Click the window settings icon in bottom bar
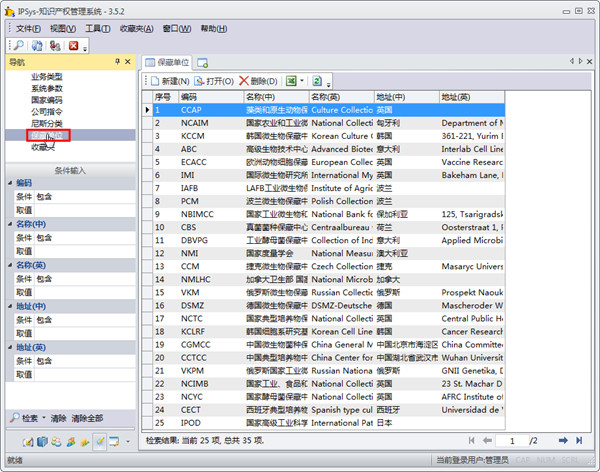The height and width of the screenshot is (472, 600). tap(114, 442)
